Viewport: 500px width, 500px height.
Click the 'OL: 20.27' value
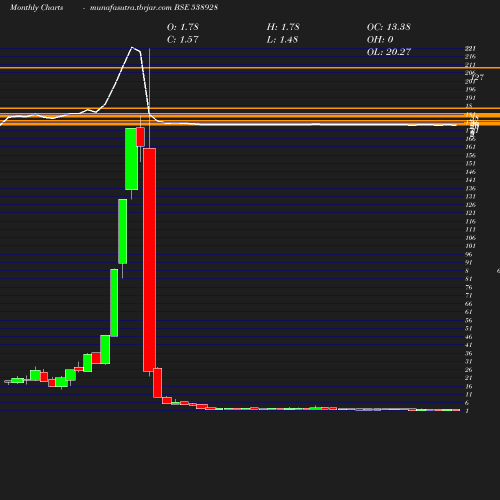(389, 52)
